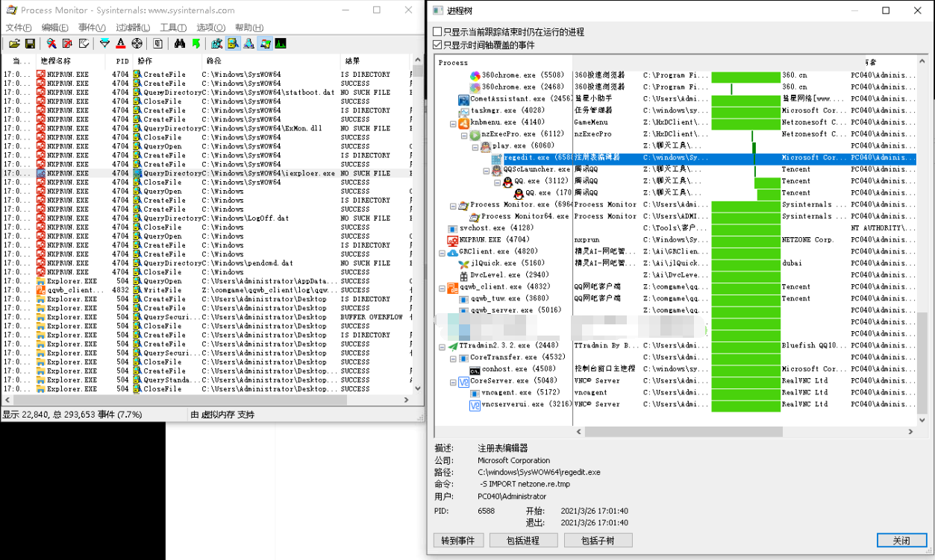This screenshot has height=560, width=935.
Task: Collapse the qqwb_client.exe (4832) node
Action: click(442, 287)
